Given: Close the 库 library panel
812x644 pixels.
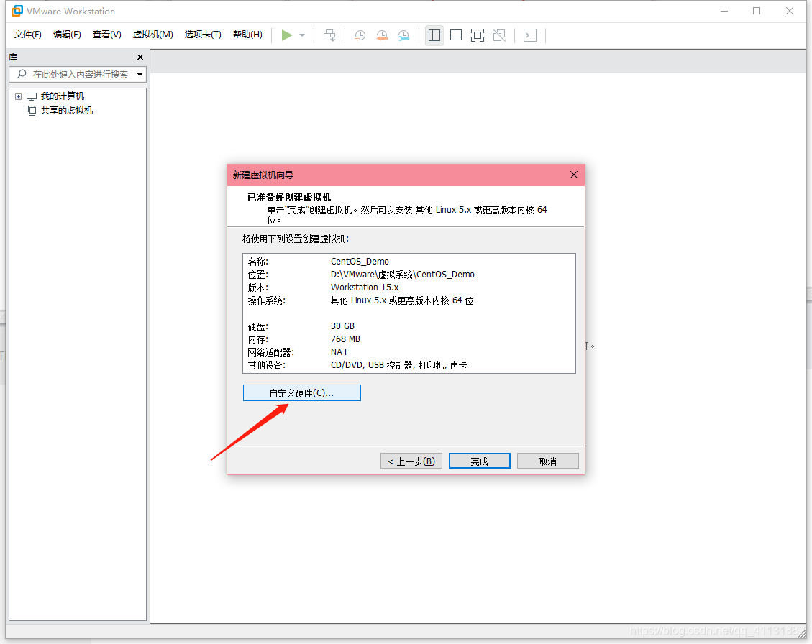Looking at the screenshot, I should tap(140, 57).
